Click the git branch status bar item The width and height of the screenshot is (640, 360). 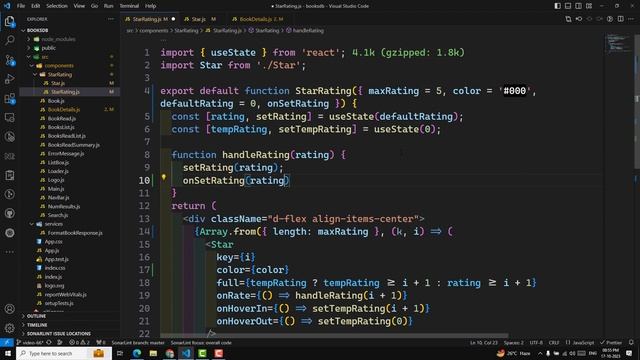[30, 342]
